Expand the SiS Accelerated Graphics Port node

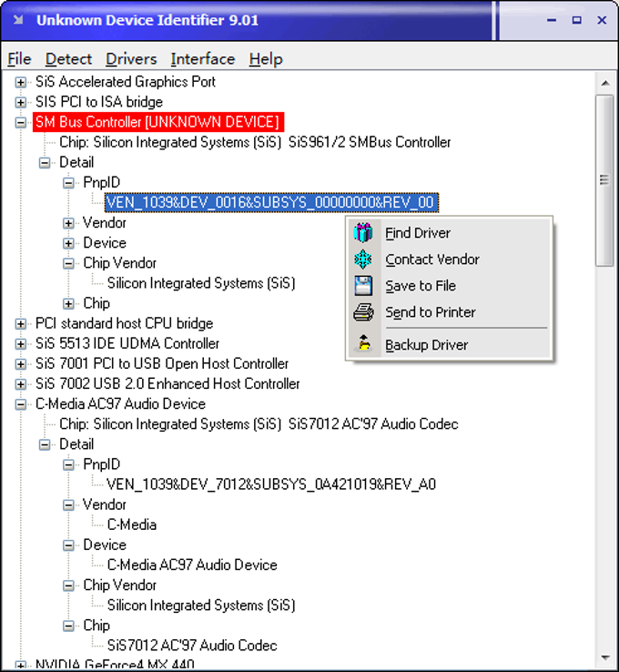(x=21, y=82)
